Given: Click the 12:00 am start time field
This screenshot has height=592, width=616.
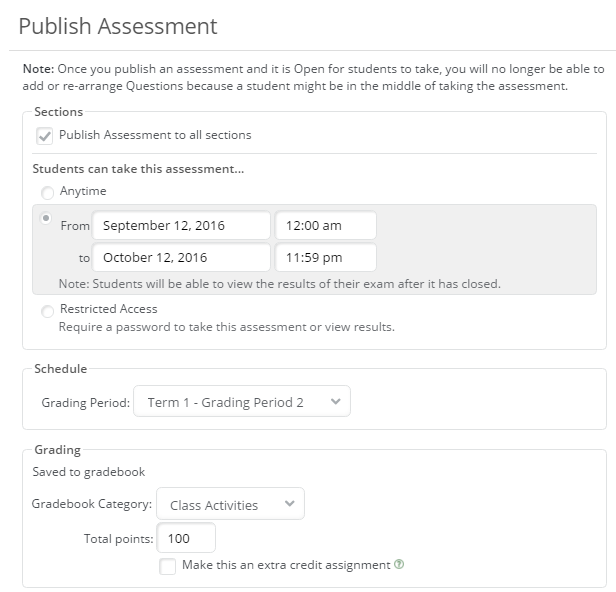Looking at the screenshot, I should pyautogui.click(x=325, y=226).
